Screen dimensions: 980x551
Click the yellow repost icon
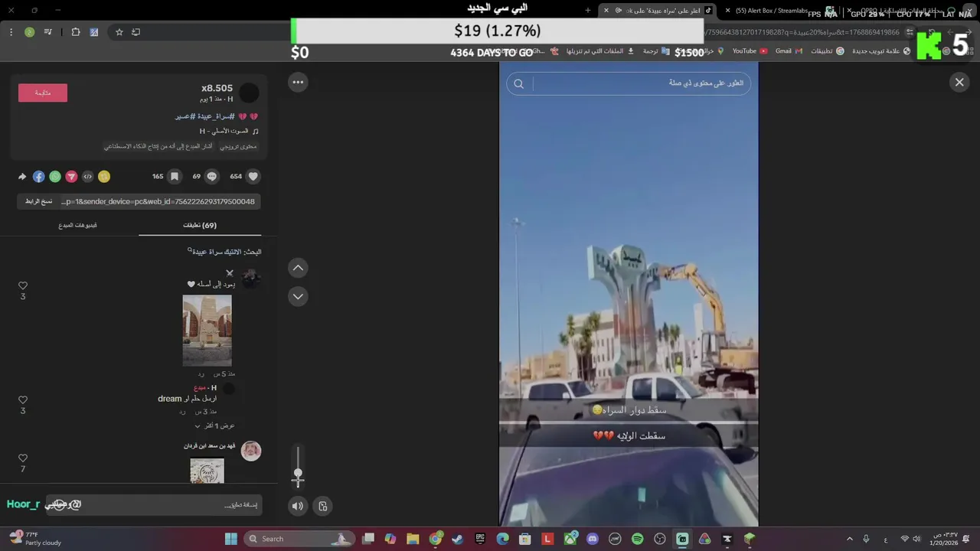104,176
